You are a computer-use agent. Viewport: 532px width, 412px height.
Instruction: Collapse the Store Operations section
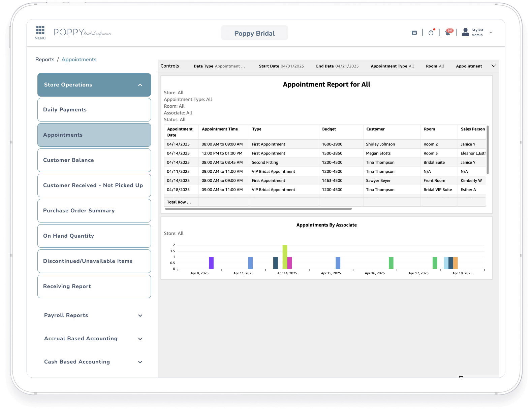point(140,85)
